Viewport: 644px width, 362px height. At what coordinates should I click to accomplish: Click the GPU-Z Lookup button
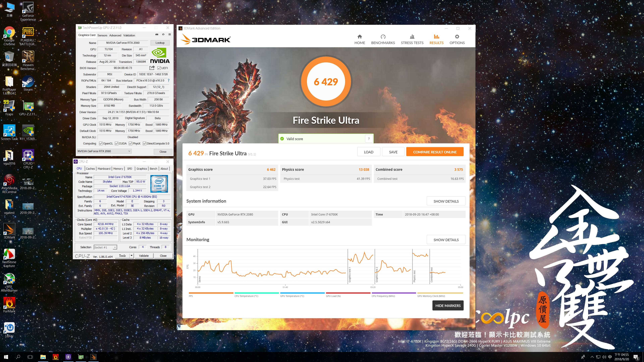pyautogui.click(x=160, y=43)
